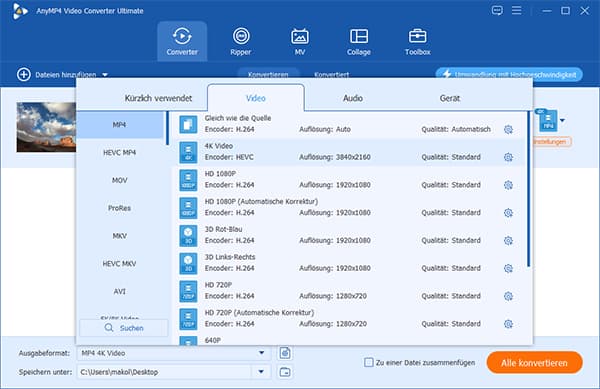Select MKV in the format list
The image size is (600, 389).
click(x=120, y=236)
